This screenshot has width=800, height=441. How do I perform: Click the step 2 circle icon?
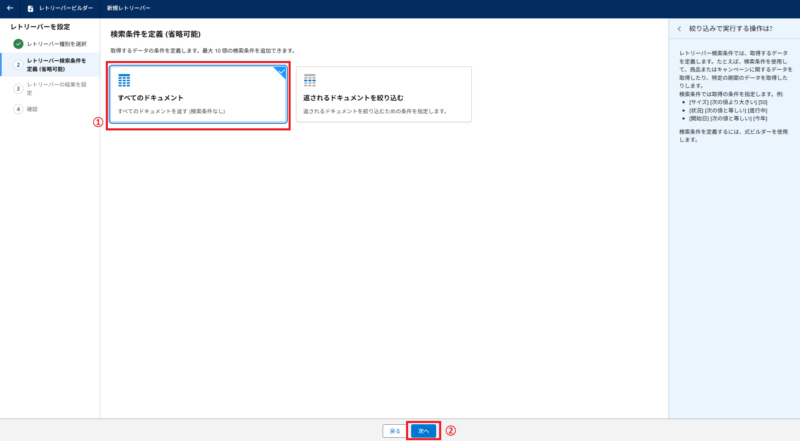coord(18,65)
